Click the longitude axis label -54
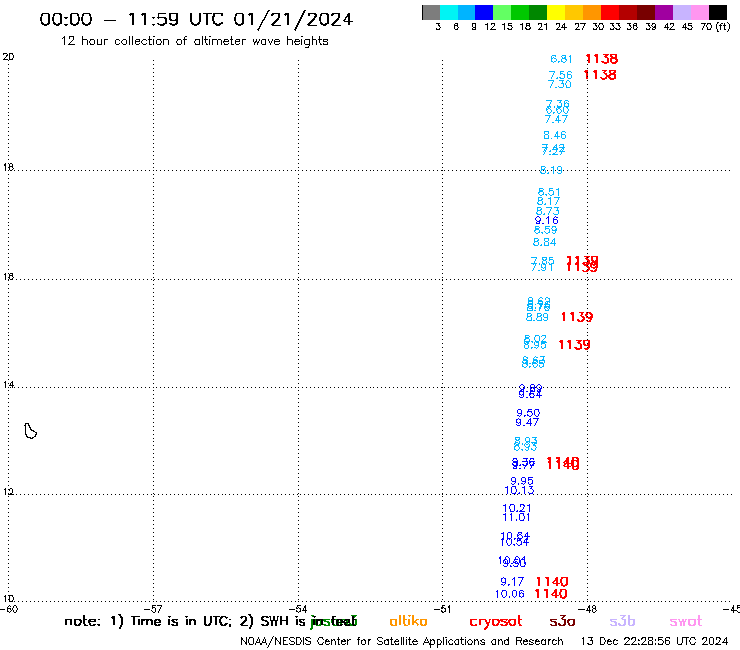The image size is (740, 650). 298,609
